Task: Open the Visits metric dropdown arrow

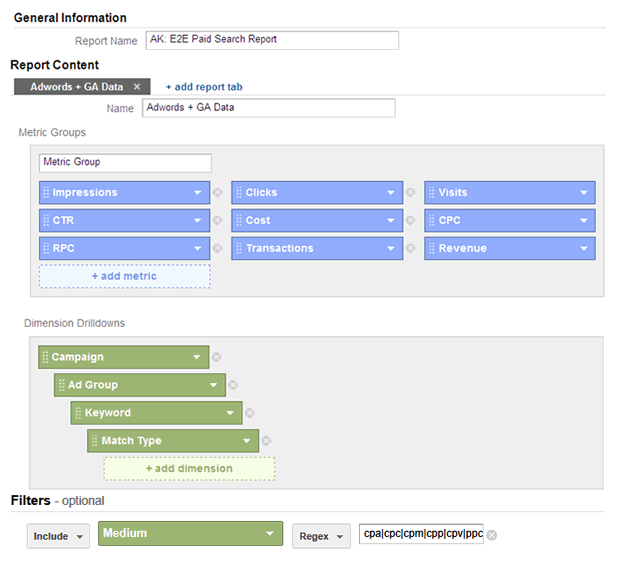Action: click(584, 193)
